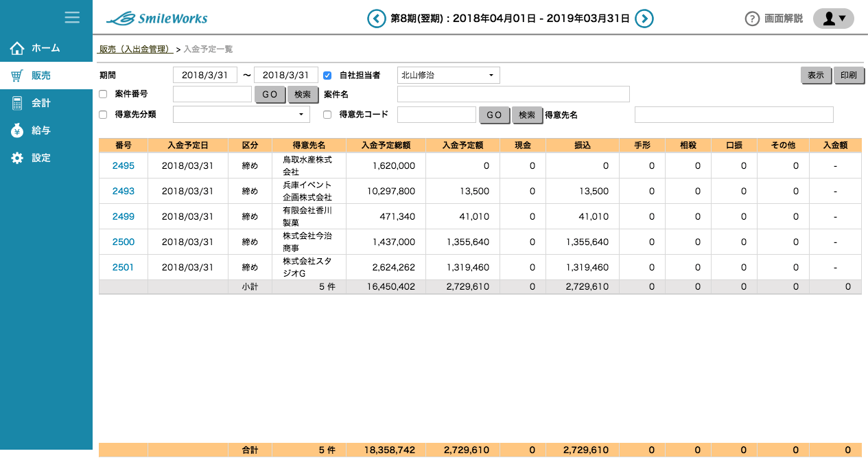Open 設定 in the sidebar menu
The height and width of the screenshot is (460, 868).
pos(40,158)
